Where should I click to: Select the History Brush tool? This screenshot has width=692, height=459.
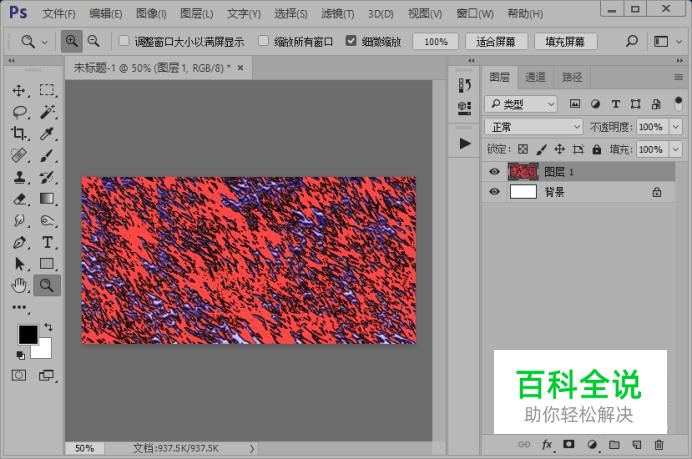pos(47,177)
